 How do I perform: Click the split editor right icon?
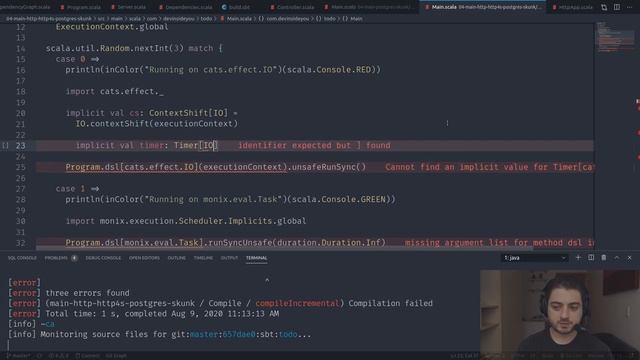[617, 7]
